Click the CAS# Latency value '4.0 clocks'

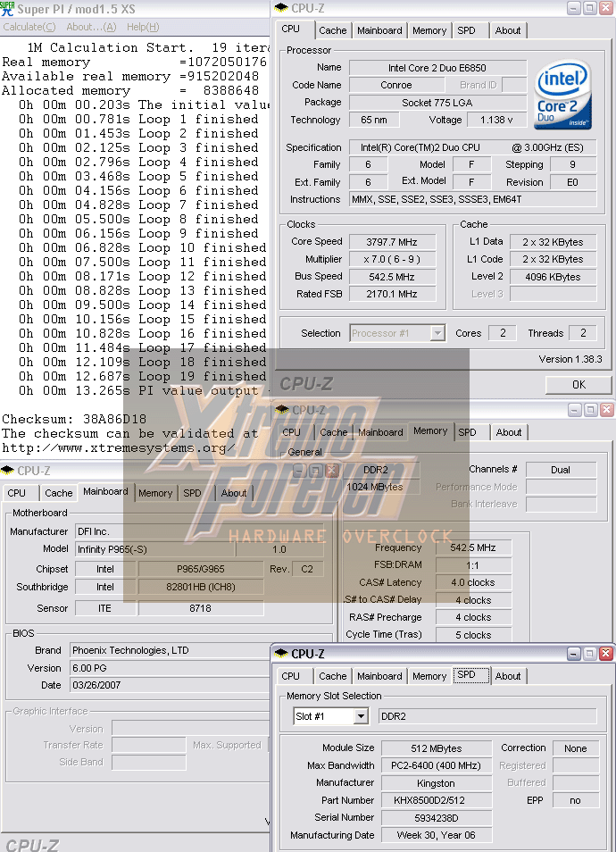[x=473, y=582]
